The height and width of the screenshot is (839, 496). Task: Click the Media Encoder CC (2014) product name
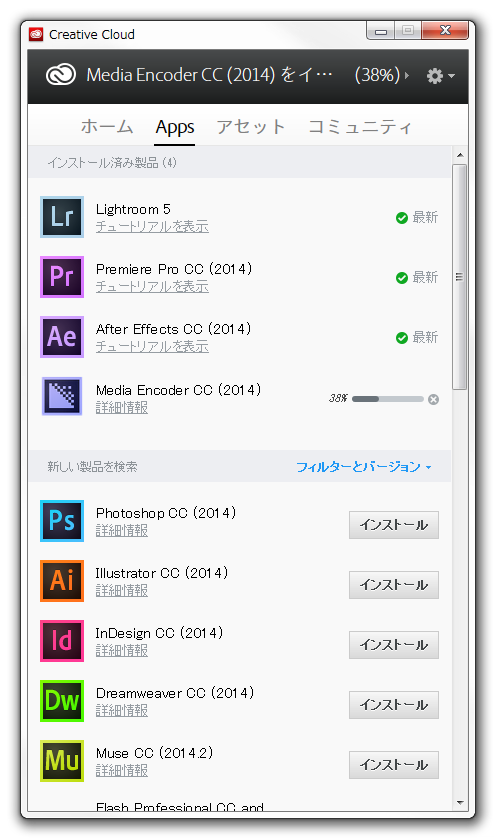coord(178,390)
